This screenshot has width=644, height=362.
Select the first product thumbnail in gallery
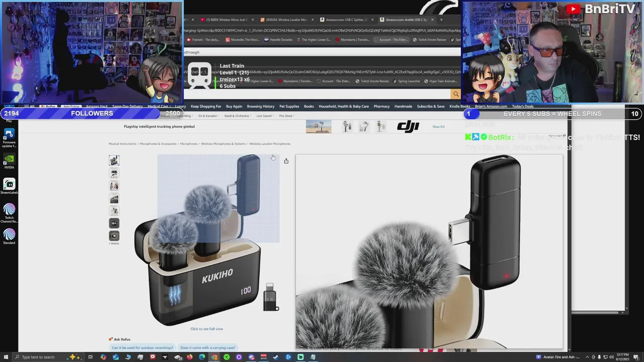pyautogui.click(x=114, y=160)
